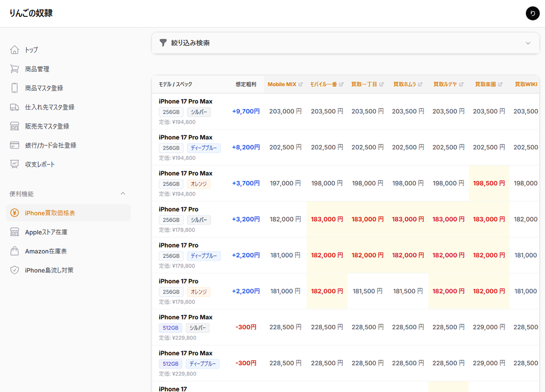Click the 商品管理 shopping cart icon
Screen dimensions: 545x392
[15, 69]
